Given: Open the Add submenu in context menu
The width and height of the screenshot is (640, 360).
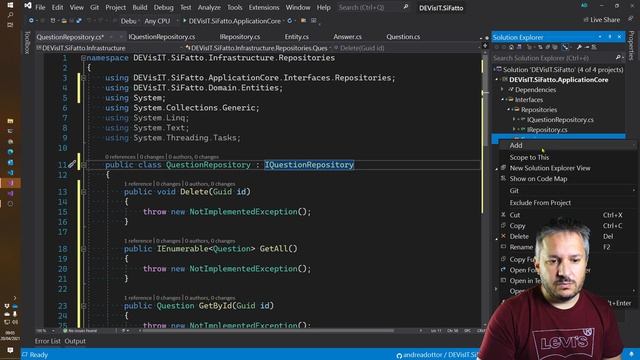Looking at the screenshot, I should tap(568, 145).
